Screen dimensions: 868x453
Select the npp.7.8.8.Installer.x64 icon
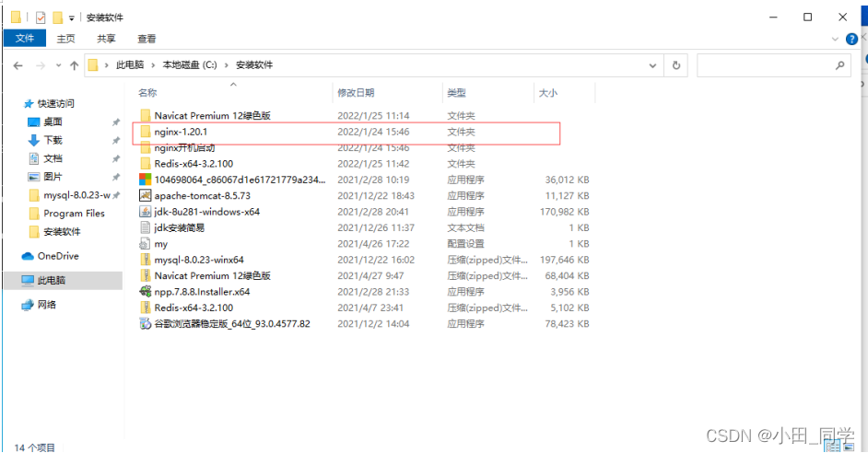pos(145,292)
